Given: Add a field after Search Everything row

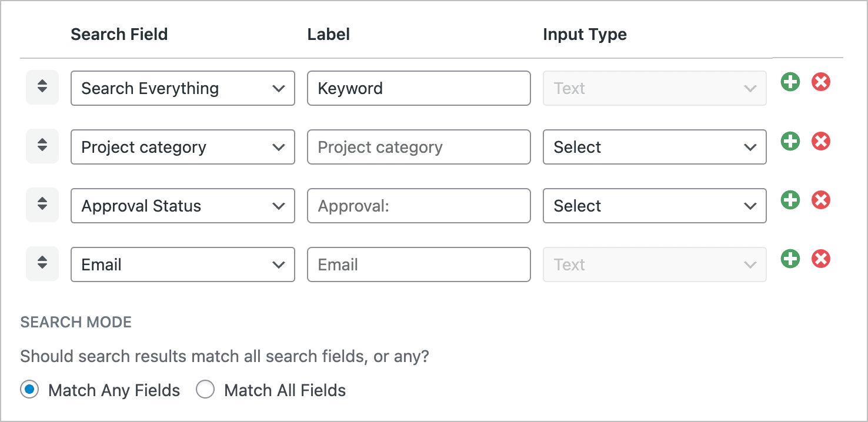Looking at the screenshot, I should [790, 82].
